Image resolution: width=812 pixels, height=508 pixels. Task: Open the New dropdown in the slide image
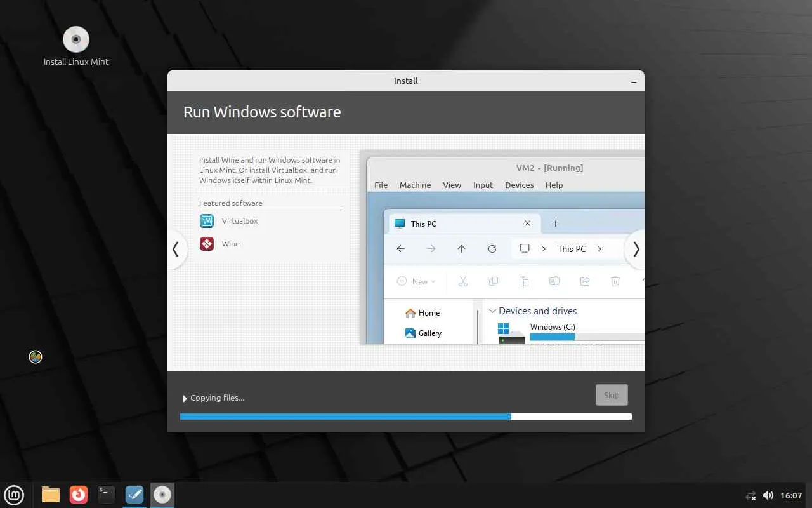click(x=416, y=281)
